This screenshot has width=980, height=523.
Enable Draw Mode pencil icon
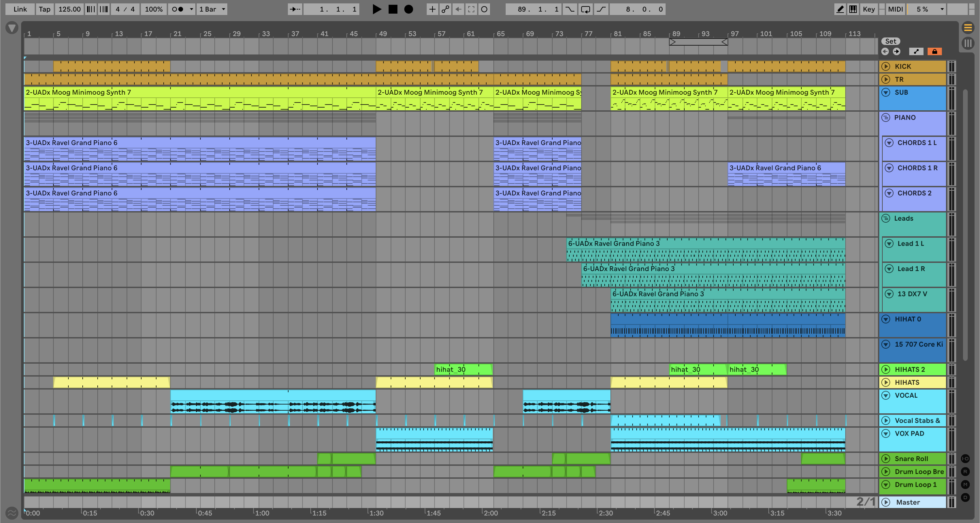tap(840, 9)
